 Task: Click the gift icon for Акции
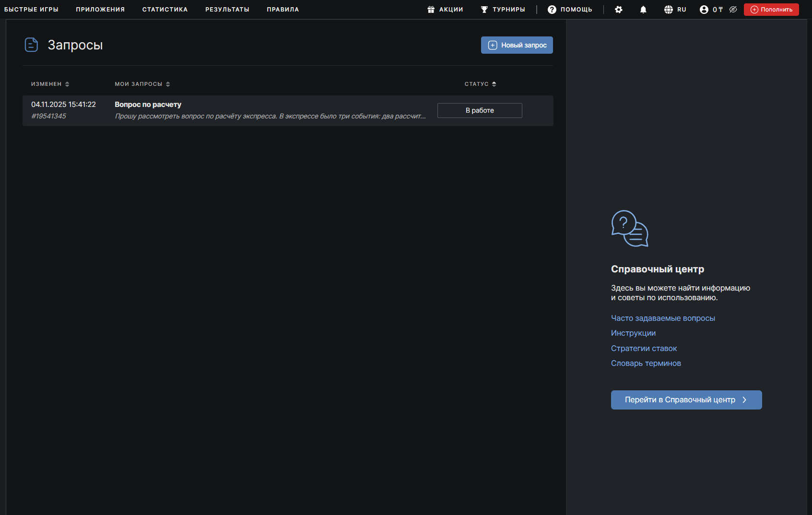pyautogui.click(x=431, y=10)
